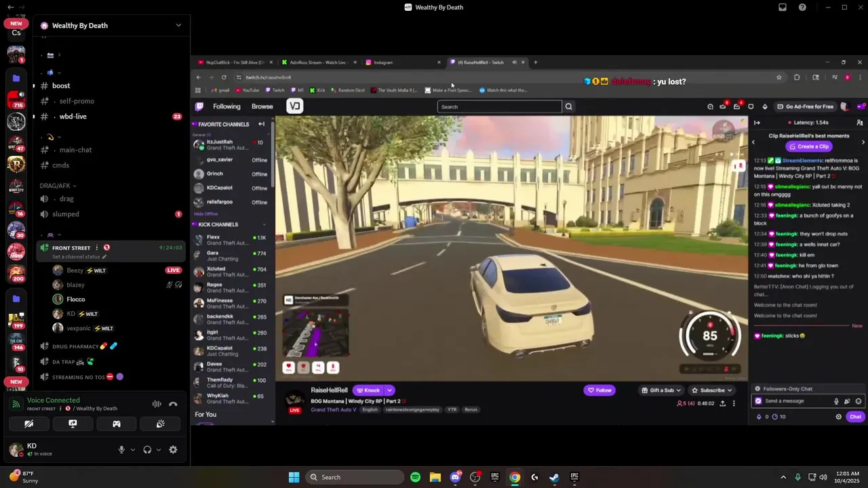Start an activity with the game controller icon

click(117, 424)
